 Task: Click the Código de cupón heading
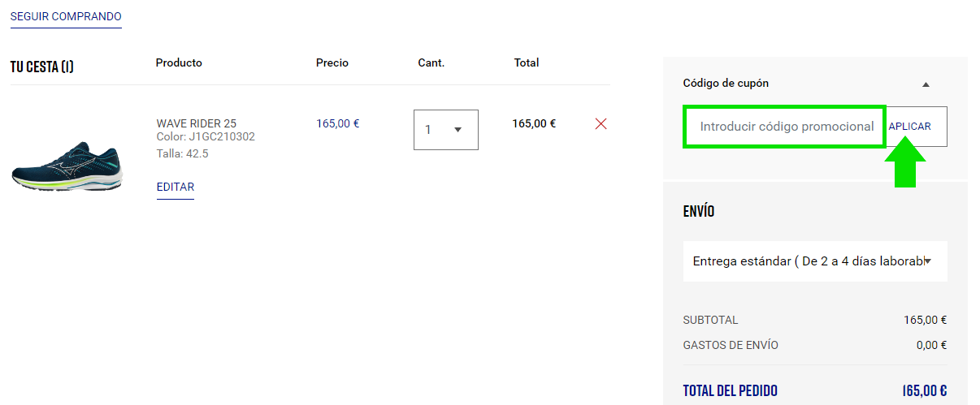click(x=726, y=83)
